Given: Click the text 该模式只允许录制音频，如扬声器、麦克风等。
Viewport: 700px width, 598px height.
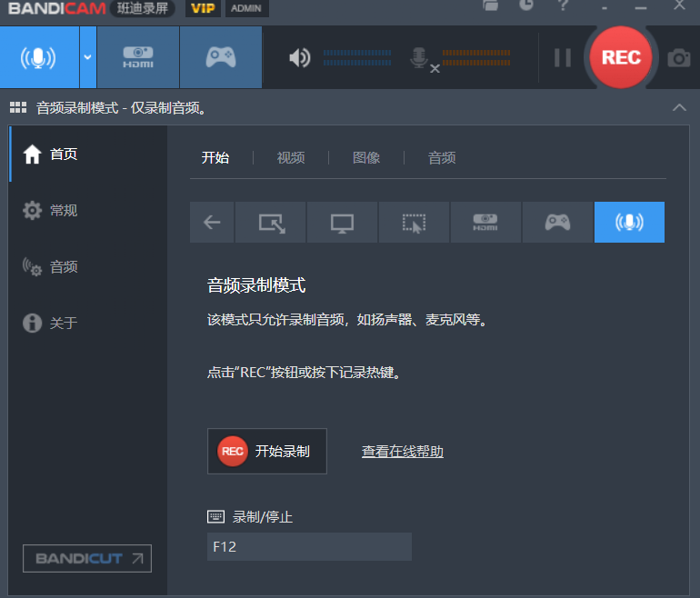Looking at the screenshot, I should coord(348,320).
